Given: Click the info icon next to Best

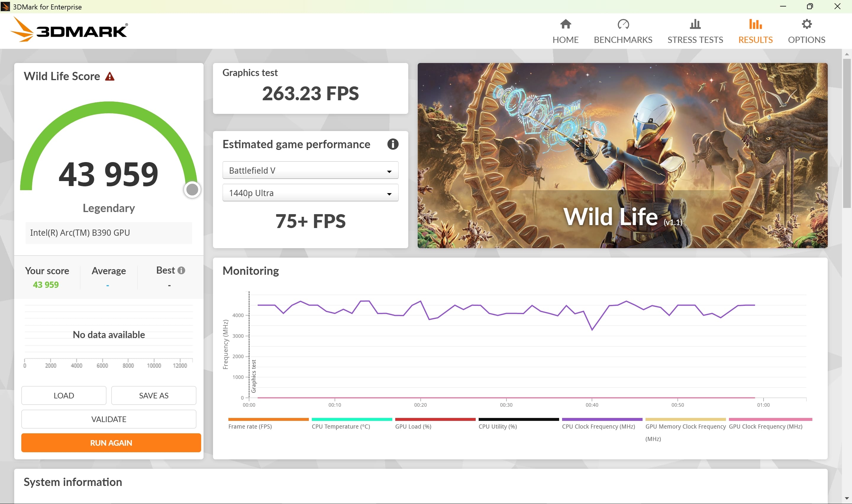Looking at the screenshot, I should (181, 270).
